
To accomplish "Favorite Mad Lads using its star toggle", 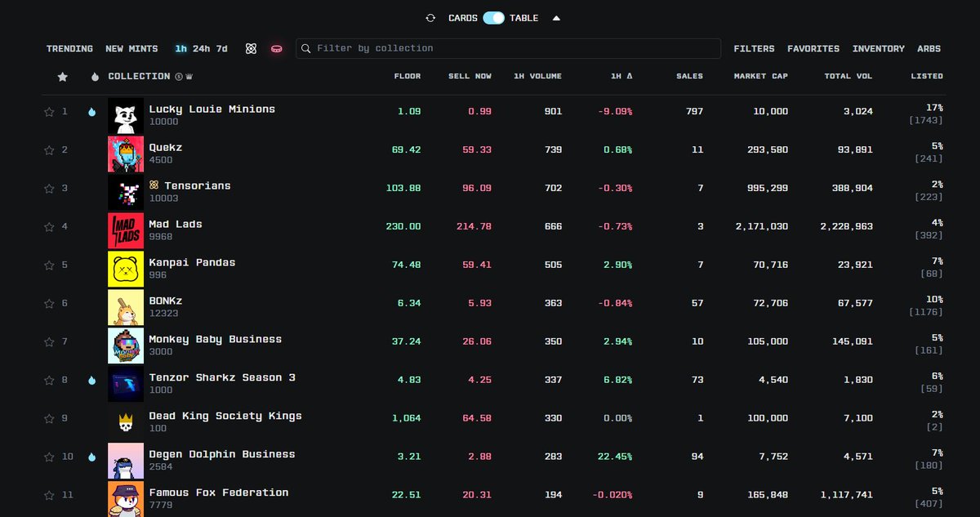I will click(x=49, y=226).
